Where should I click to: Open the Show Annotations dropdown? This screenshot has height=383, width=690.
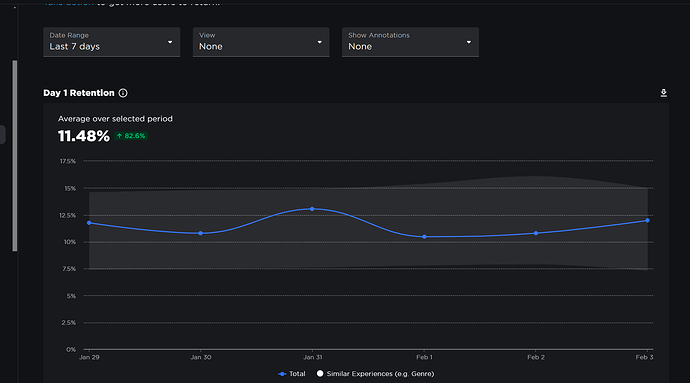(410, 42)
